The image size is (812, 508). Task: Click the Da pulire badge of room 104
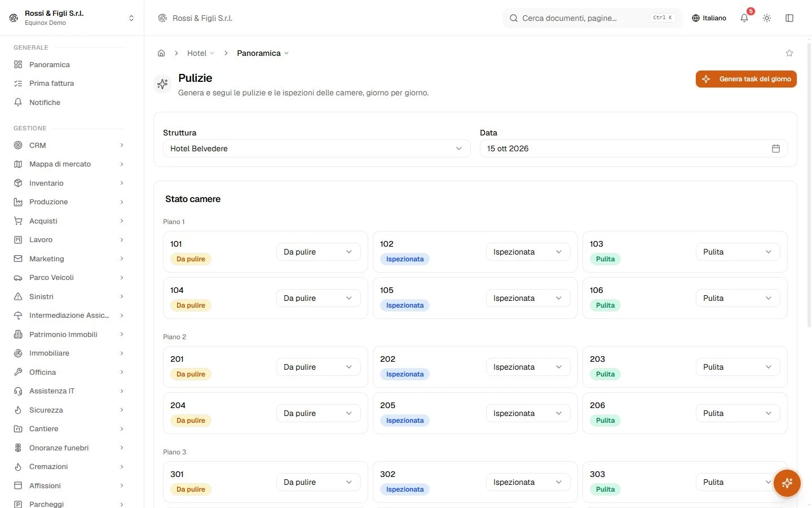191,305
